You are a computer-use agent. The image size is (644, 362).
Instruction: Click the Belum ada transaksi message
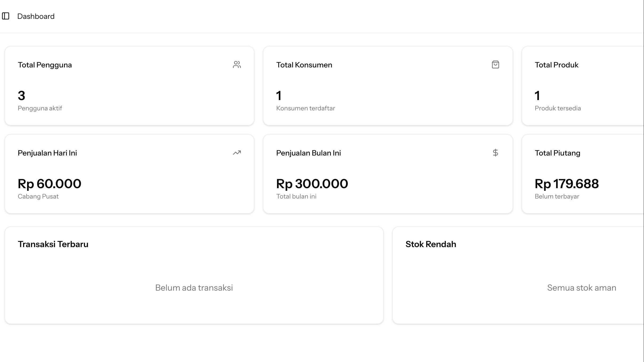pyautogui.click(x=194, y=288)
